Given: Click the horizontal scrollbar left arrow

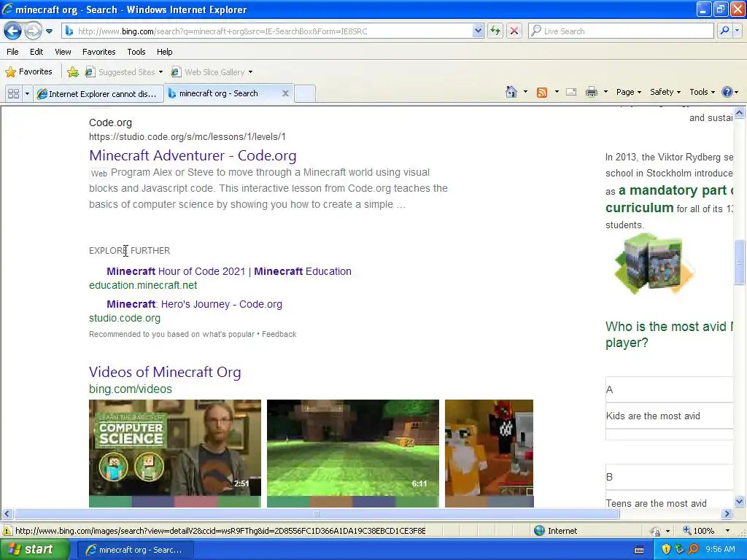Looking at the screenshot, I should [x=7, y=514].
